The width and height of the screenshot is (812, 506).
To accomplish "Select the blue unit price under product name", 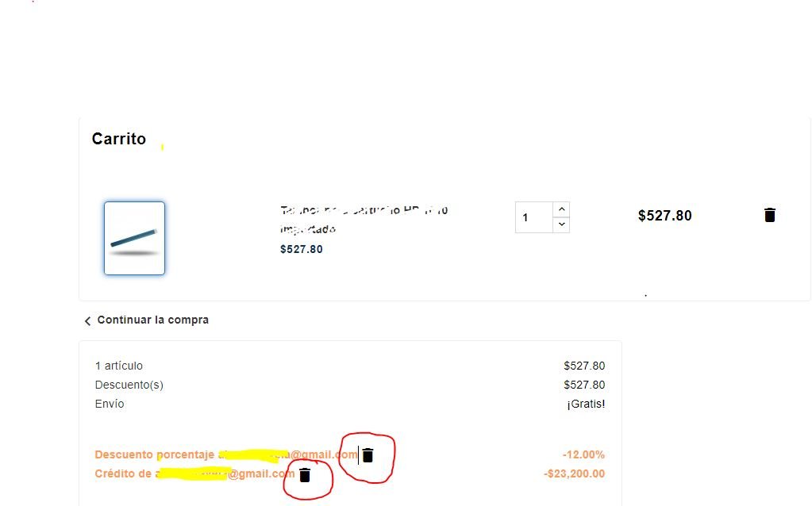I will tap(301, 249).
